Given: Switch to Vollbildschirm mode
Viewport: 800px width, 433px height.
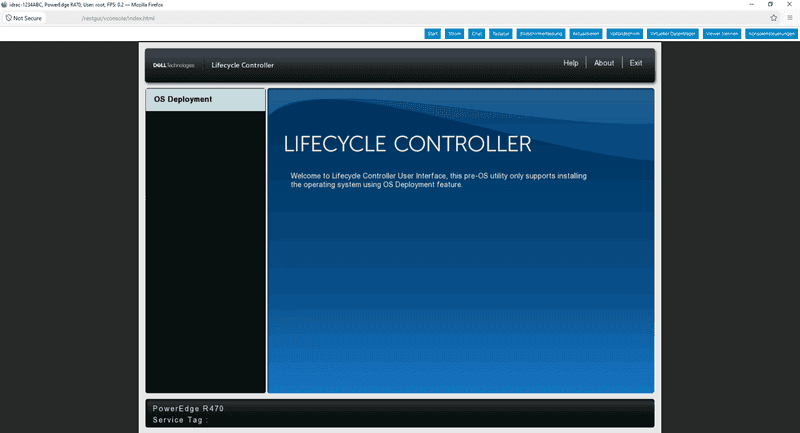Looking at the screenshot, I should pos(624,34).
